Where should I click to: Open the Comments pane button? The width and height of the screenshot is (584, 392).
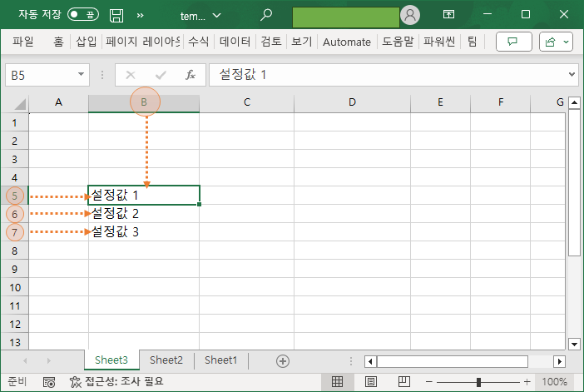coord(513,42)
